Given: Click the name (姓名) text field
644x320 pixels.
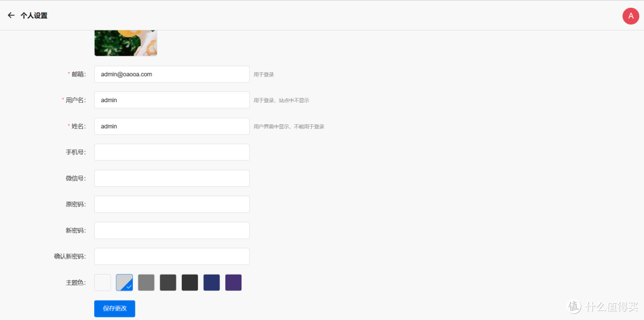Looking at the screenshot, I should (x=172, y=127).
